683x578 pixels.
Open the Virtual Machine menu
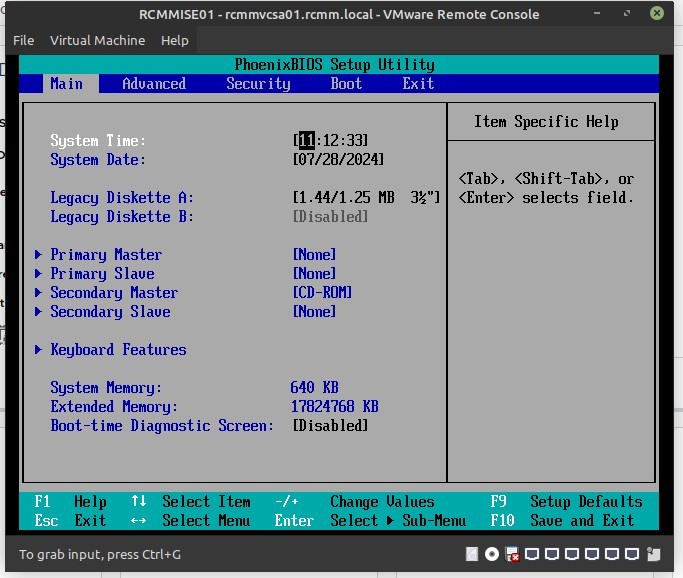98,41
